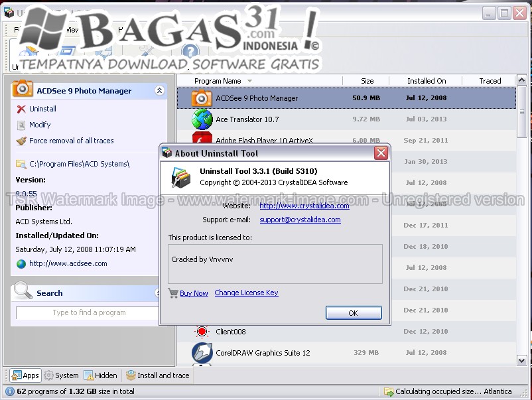Click the Sep 21, 2011 date cell
532x400 pixels.
coord(426,141)
